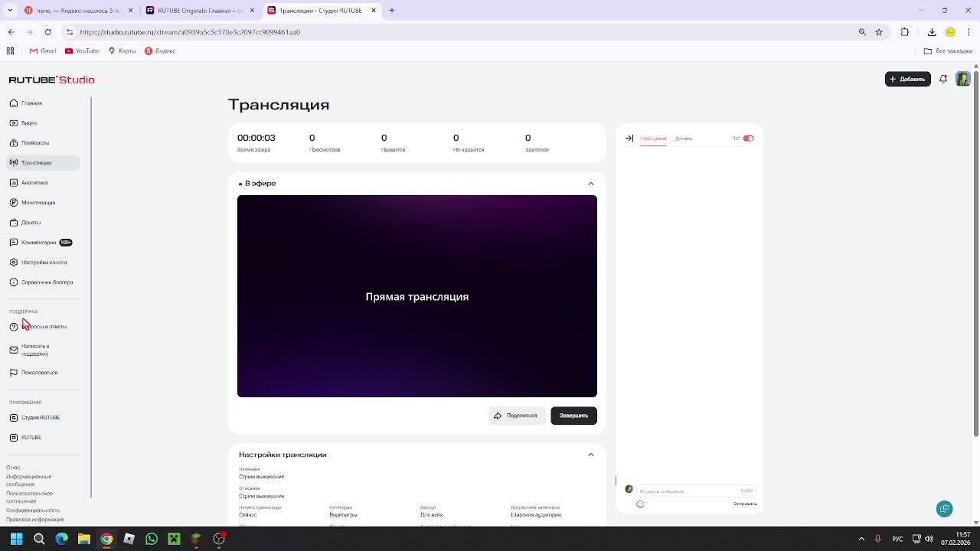This screenshot has width=980, height=551.
Task: Open Конфиденциальность footer link
Action: pos(33,510)
